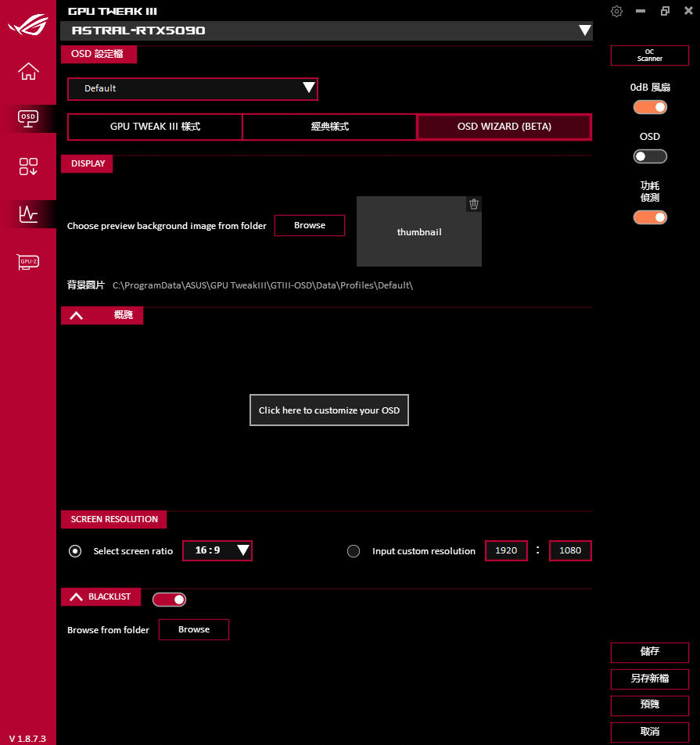Screen dimensions: 700x745
Task: Click the 取消 cancel button
Action: 650,732
